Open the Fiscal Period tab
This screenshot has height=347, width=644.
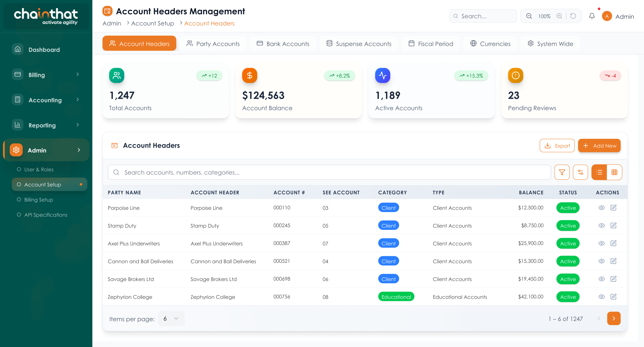click(x=431, y=44)
